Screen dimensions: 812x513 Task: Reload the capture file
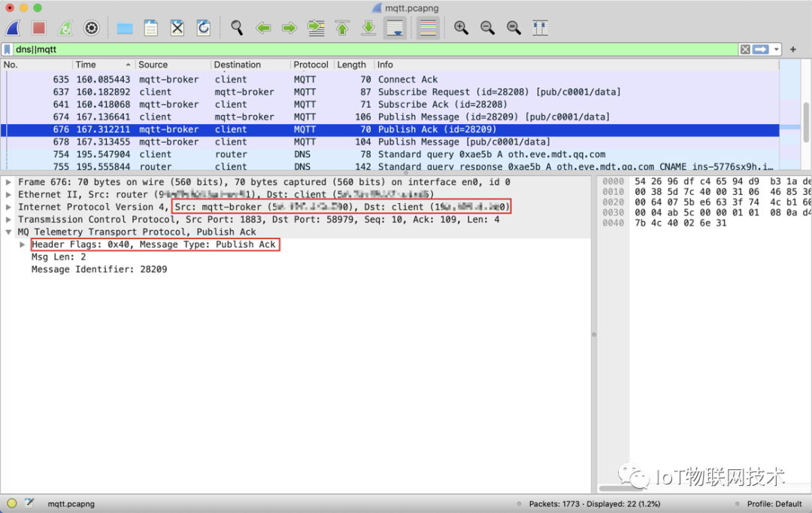[x=204, y=29]
